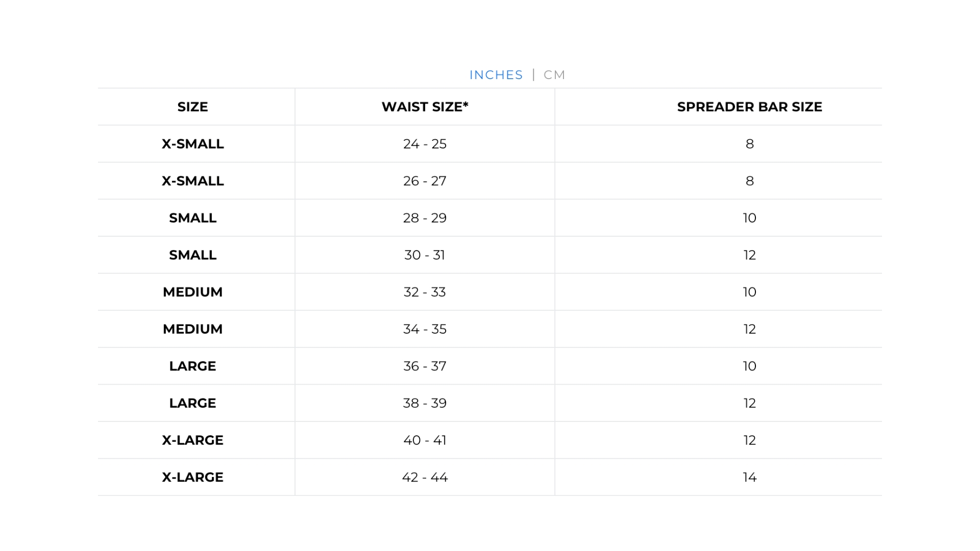
Task: Switch units to INCHES
Action: click(x=496, y=75)
